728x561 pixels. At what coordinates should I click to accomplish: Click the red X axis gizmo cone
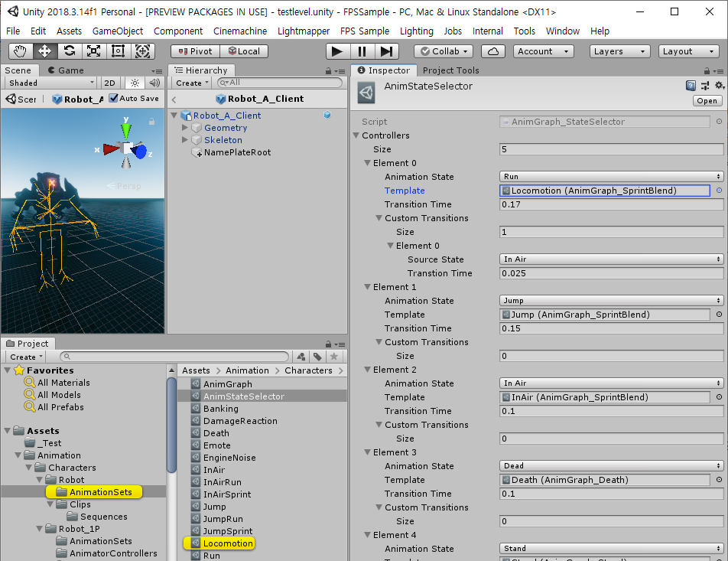pos(112,149)
